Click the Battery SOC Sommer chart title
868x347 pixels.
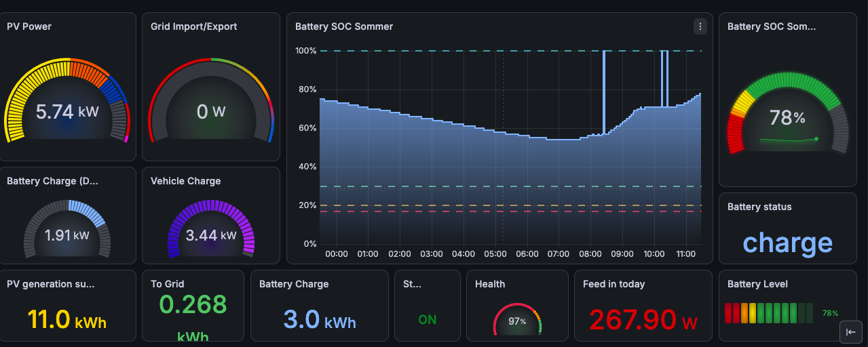[x=344, y=26]
